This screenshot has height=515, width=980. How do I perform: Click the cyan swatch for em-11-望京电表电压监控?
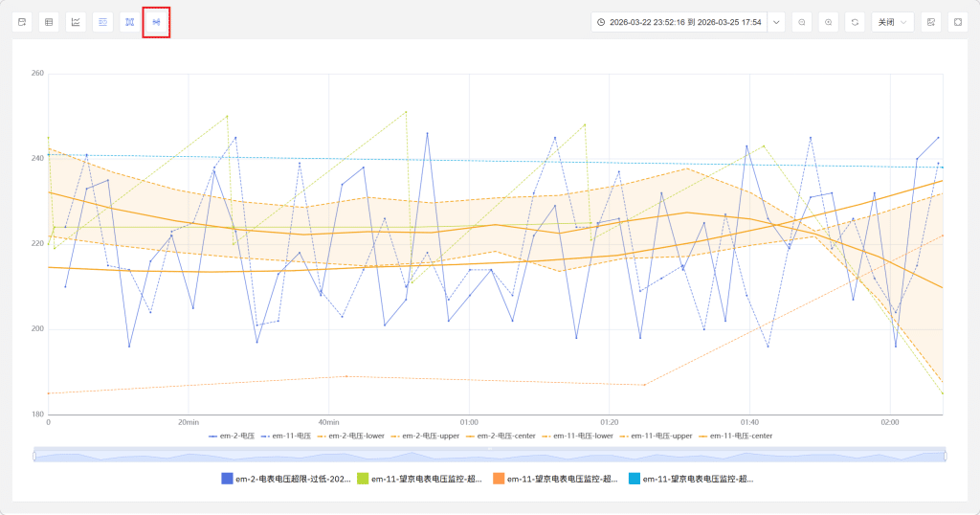(635, 479)
